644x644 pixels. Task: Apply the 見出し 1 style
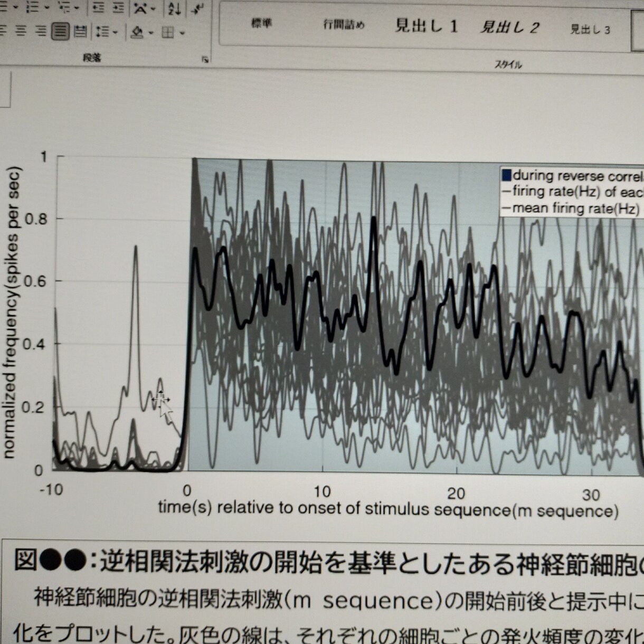coord(427,25)
